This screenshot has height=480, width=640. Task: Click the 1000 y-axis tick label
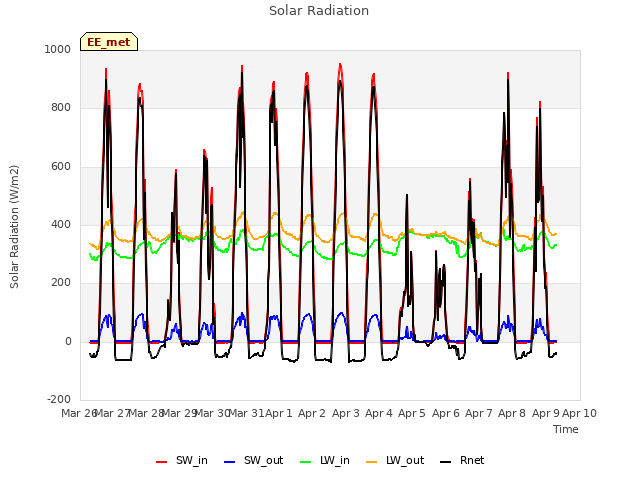pos(58,49)
